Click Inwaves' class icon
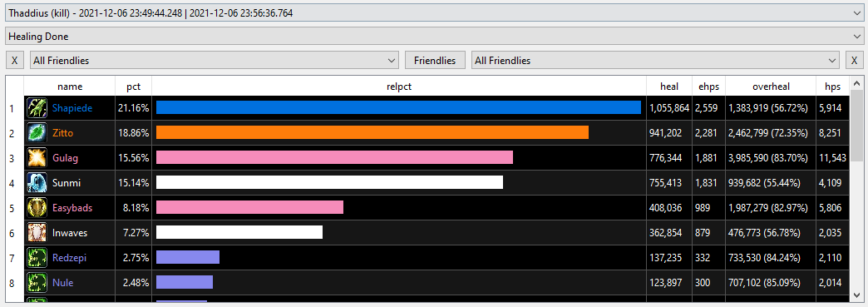 [37, 233]
